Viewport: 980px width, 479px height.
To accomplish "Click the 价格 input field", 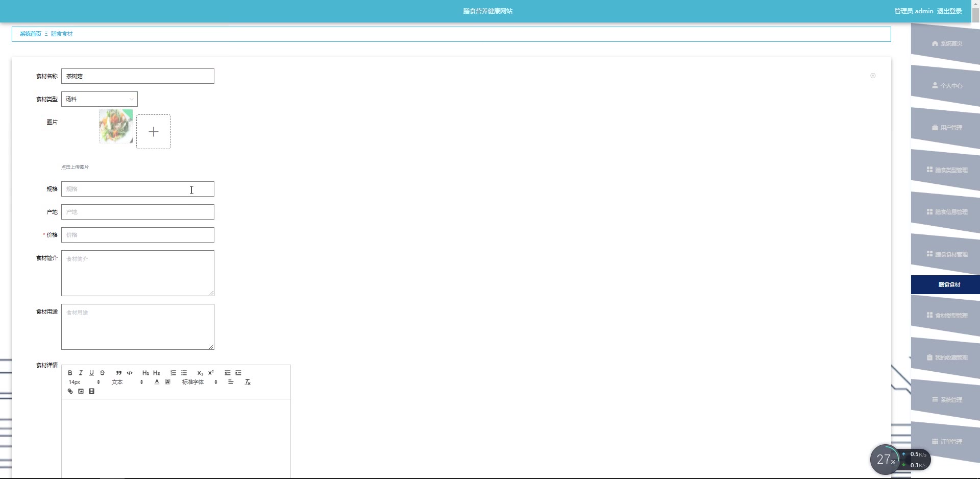I will (138, 235).
